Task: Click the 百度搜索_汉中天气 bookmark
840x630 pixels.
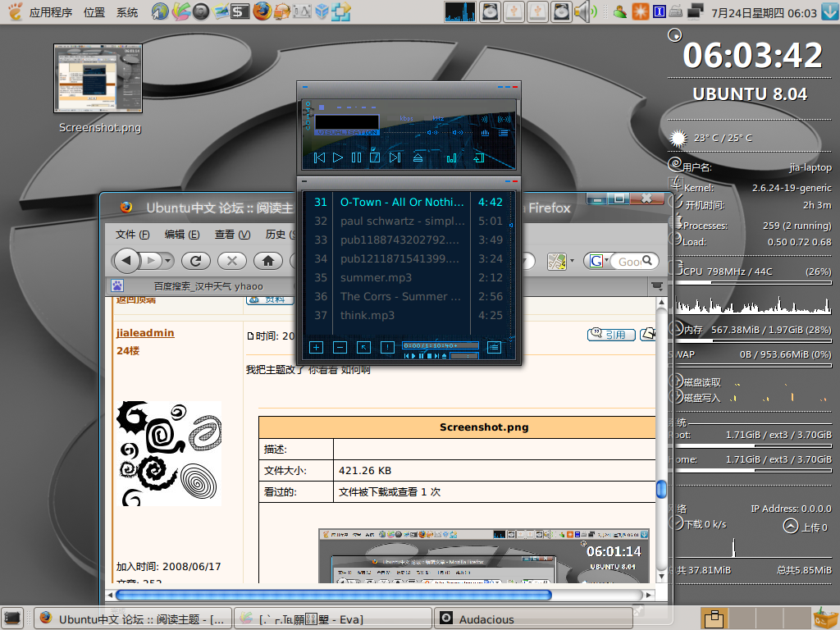Action: click(x=208, y=286)
